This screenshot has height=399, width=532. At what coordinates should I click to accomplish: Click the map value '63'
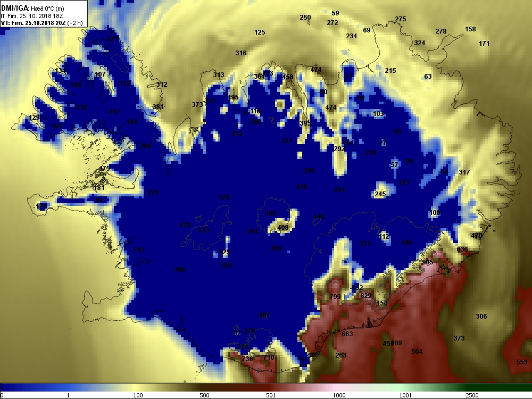click(x=428, y=77)
